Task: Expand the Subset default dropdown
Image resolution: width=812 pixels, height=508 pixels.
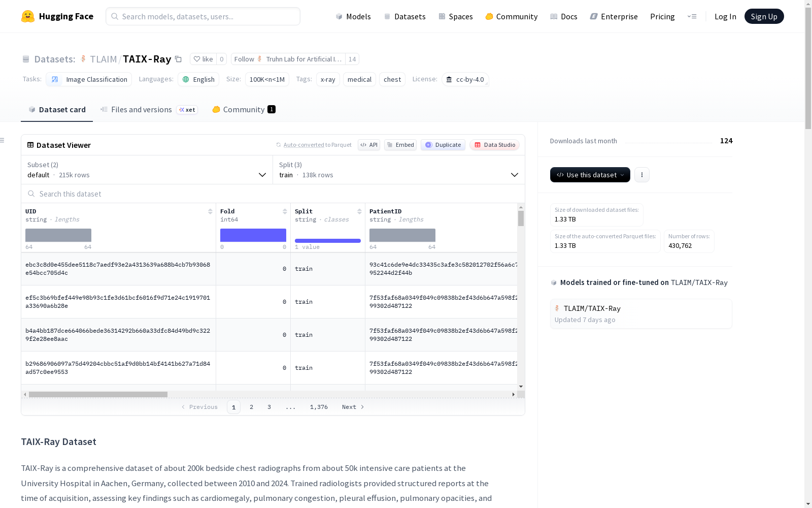Action: tap(147, 170)
